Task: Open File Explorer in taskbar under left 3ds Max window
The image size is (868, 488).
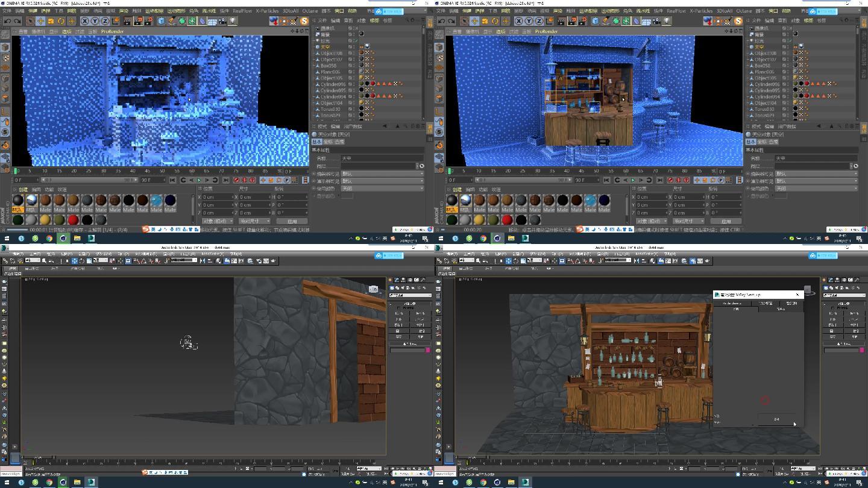Action: [77, 482]
